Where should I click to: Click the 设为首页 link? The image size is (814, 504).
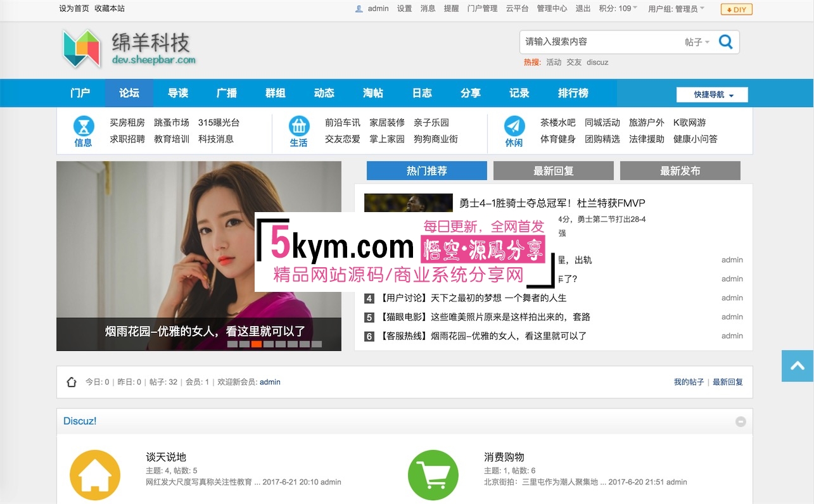(x=74, y=9)
